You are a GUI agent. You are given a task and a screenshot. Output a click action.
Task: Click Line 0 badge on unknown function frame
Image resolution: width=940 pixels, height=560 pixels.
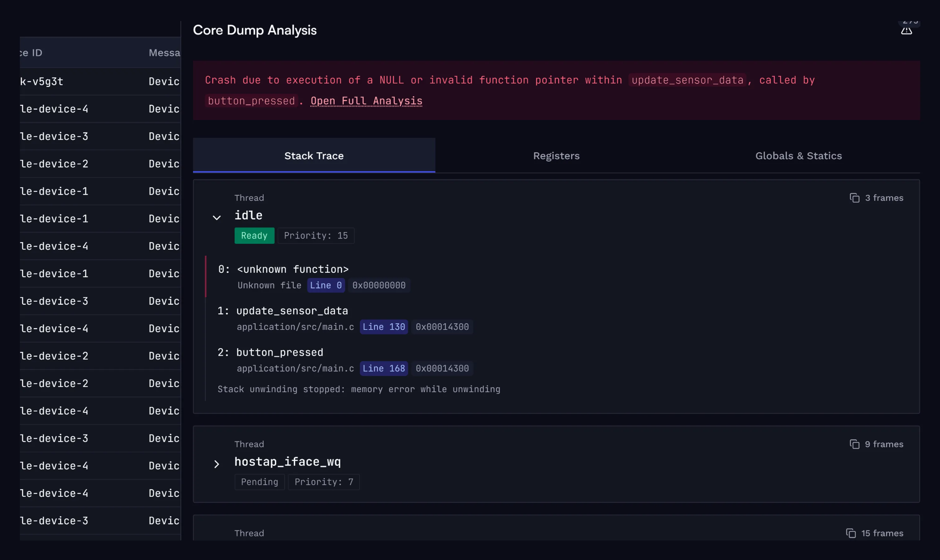coord(325,285)
